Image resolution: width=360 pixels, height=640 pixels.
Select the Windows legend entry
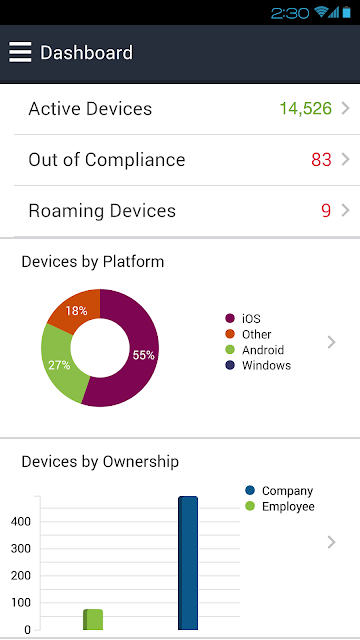258,365
